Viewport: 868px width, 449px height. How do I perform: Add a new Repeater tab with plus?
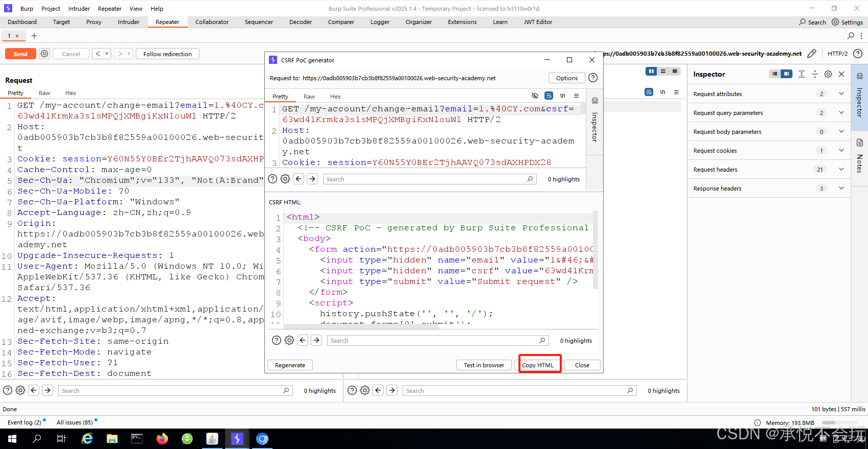click(34, 36)
